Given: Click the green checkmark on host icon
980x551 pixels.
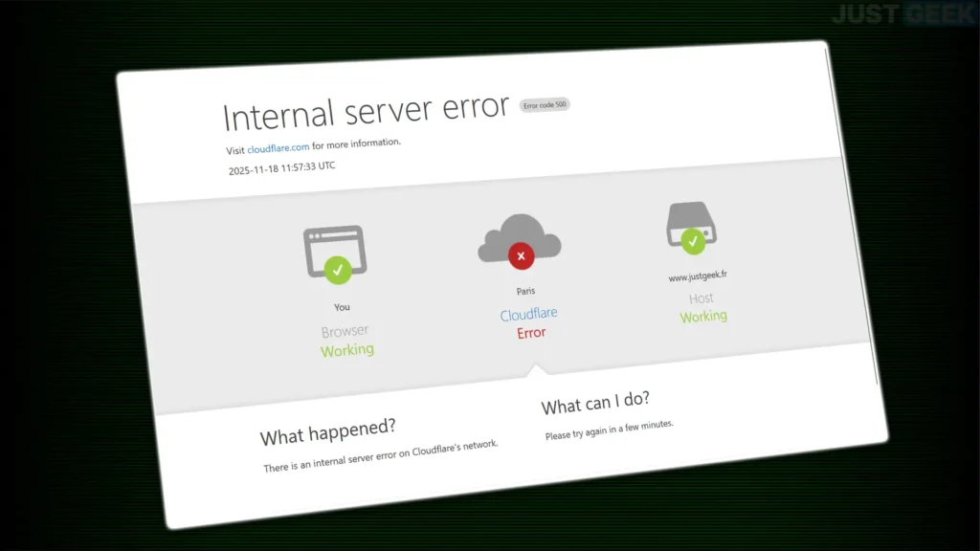Looking at the screenshot, I should (x=693, y=241).
